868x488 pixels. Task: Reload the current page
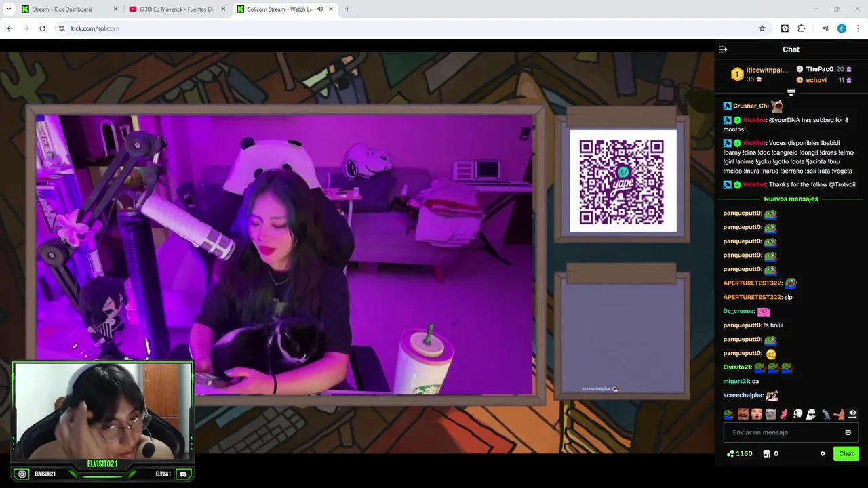[42, 28]
